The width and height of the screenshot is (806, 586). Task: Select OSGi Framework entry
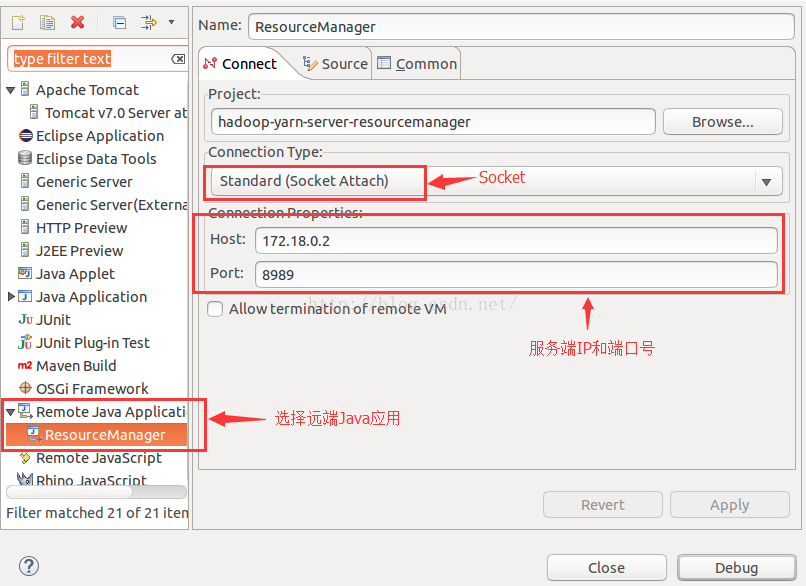pos(92,389)
